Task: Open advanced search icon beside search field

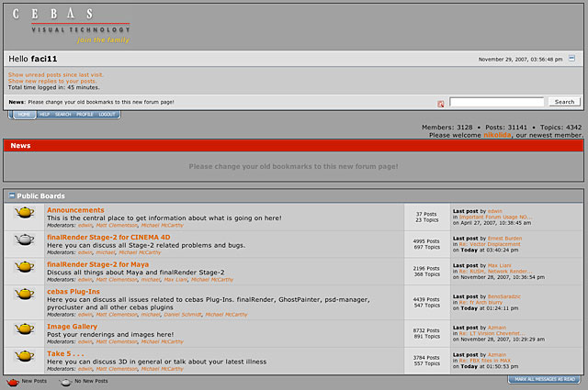Action: pyautogui.click(x=441, y=104)
